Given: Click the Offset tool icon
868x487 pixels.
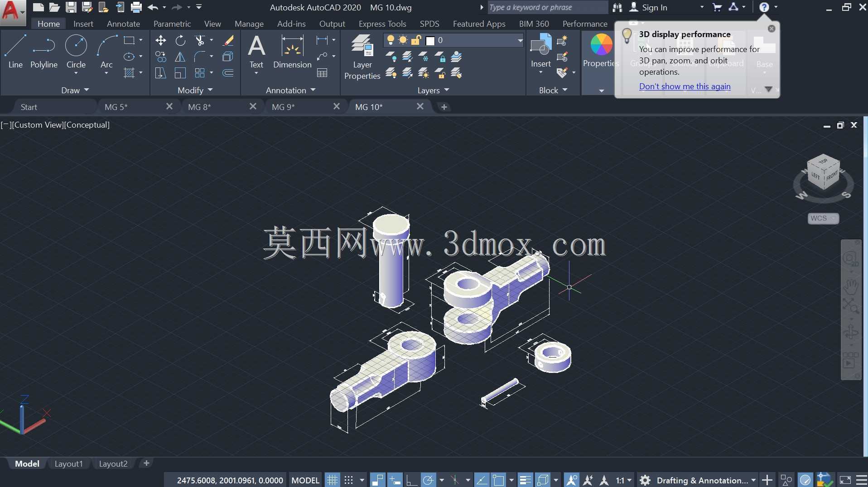Looking at the screenshot, I should point(228,73).
